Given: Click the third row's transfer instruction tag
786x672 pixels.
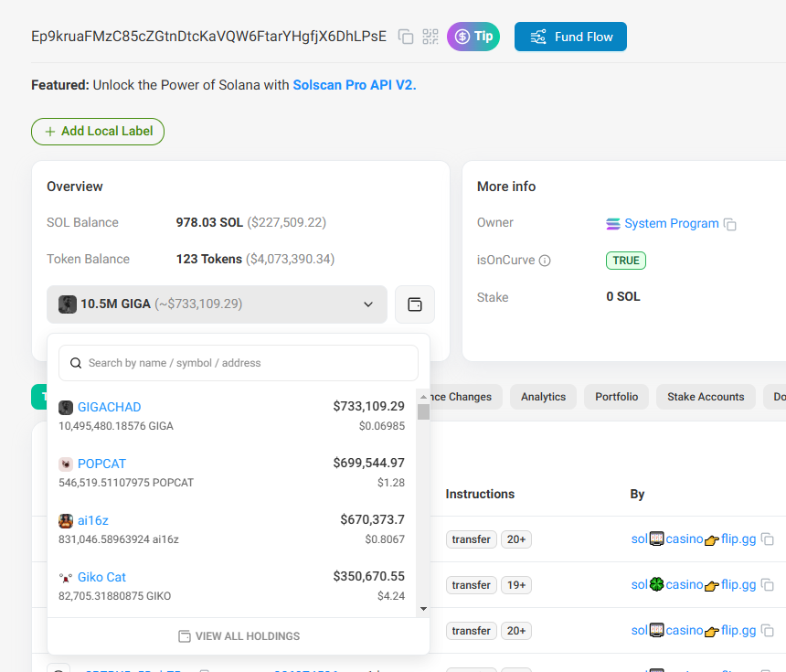Looking at the screenshot, I should point(472,631).
